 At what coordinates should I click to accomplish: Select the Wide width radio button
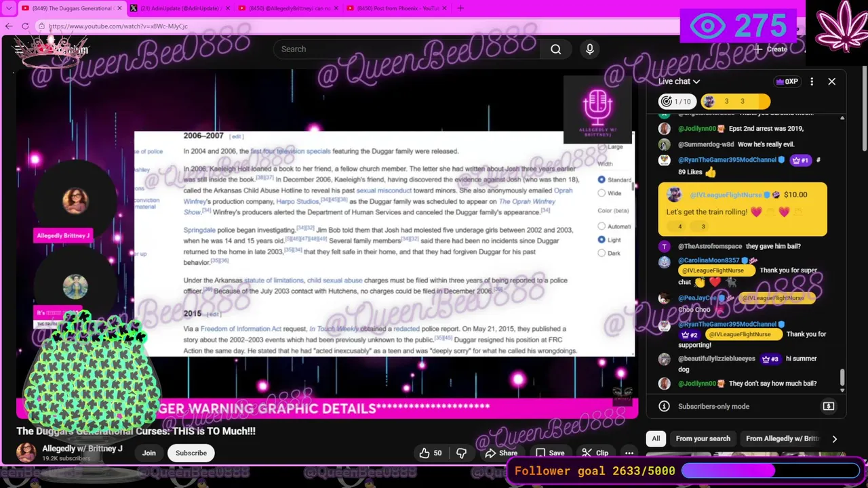point(601,193)
